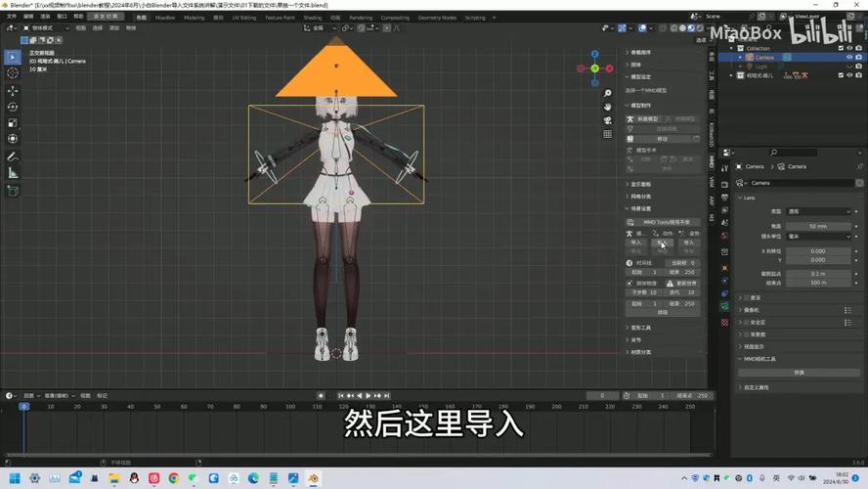Open the Camera Data properties tab icon
This screenshot has width=868, height=489.
click(724, 306)
